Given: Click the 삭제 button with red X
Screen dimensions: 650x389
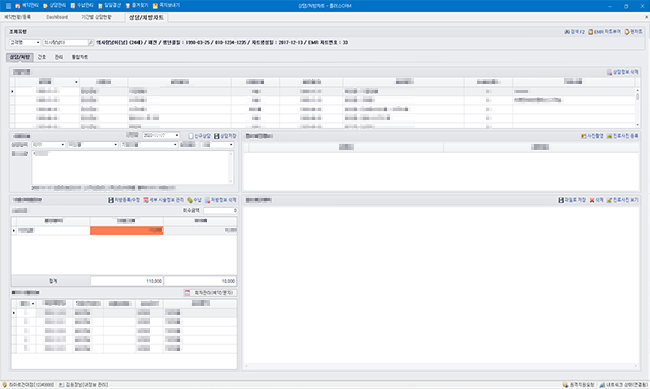Looking at the screenshot, I should pyautogui.click(x=597, y=200).
